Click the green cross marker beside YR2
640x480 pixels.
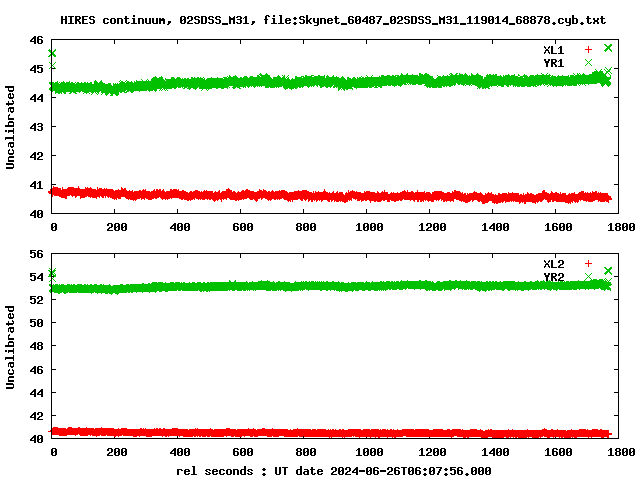588,277
